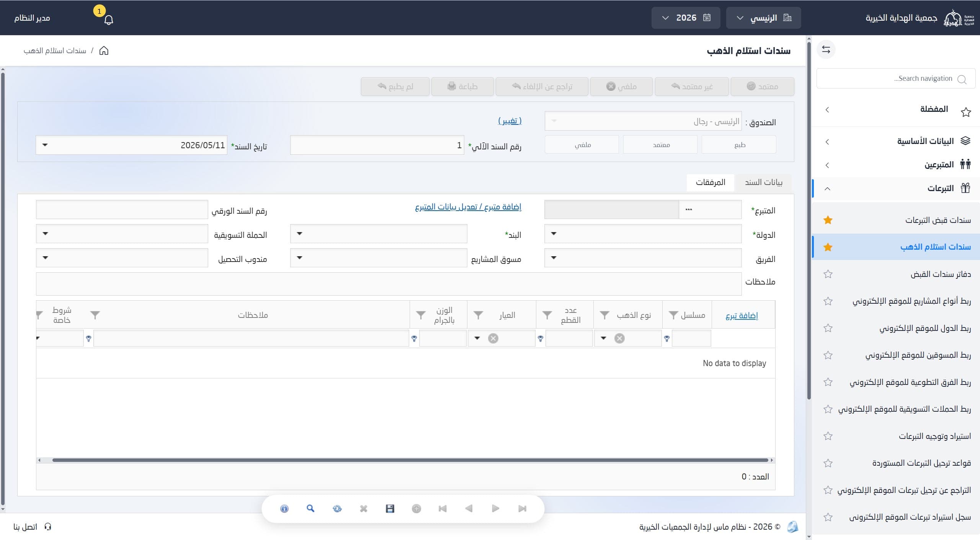The width and height of the screenshot is (980, 540).
Task: Click the info icon in bottom toolbar
Action: 284,509
